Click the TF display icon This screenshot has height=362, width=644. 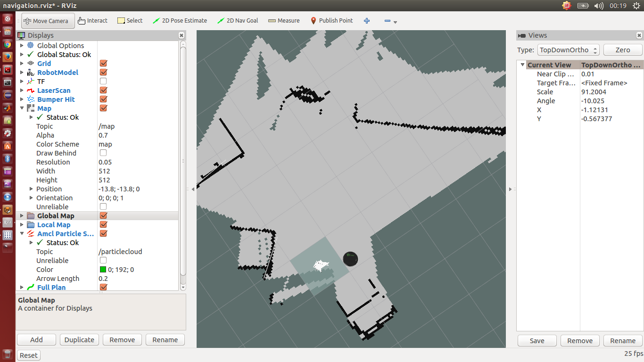tap(31, 81)
